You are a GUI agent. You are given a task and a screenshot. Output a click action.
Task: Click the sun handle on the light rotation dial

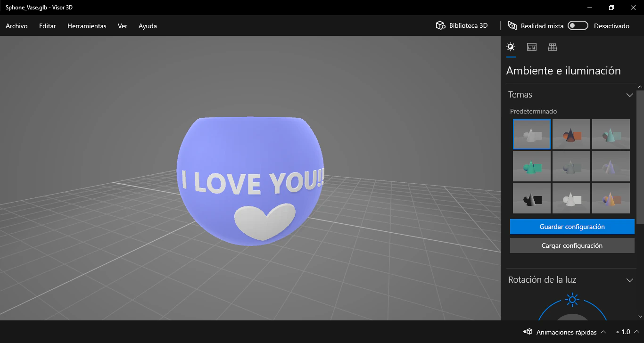click(x=572, y=299)
